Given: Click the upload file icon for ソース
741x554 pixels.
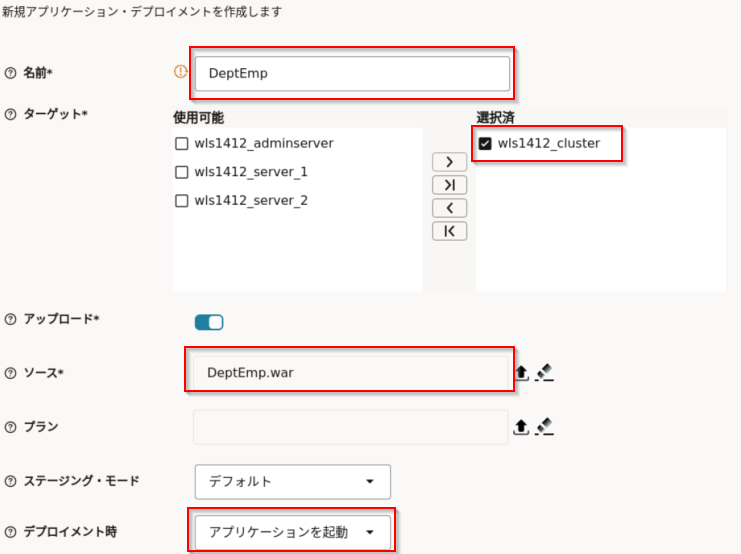Looking at the screenshot, I should click(521, 373).
